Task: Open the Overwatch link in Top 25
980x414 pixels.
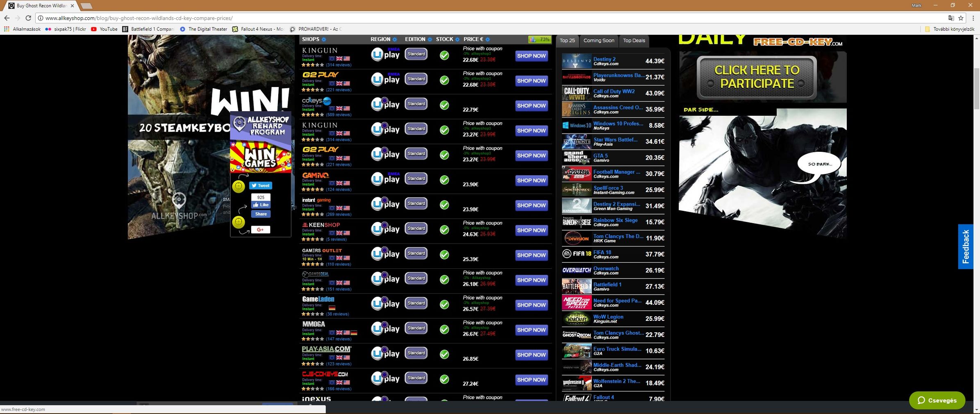Action: point(606,269)
